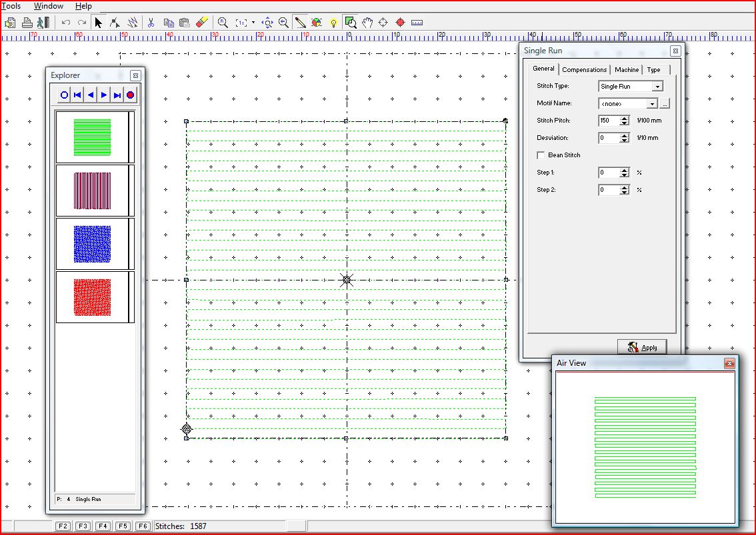This screenshot has height=535, width=756.
Task: Click the Stitch Pitch value field
Action: point(609,121)
